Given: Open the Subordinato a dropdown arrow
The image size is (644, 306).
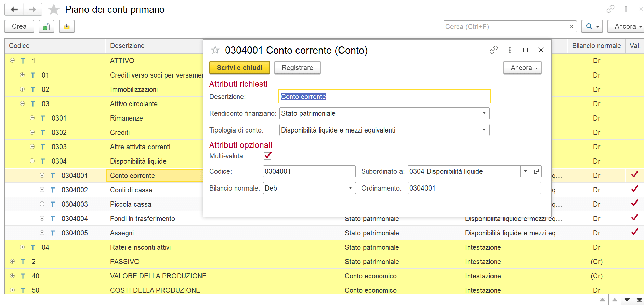Looking at the screenshot, I should tap(526, 171).
